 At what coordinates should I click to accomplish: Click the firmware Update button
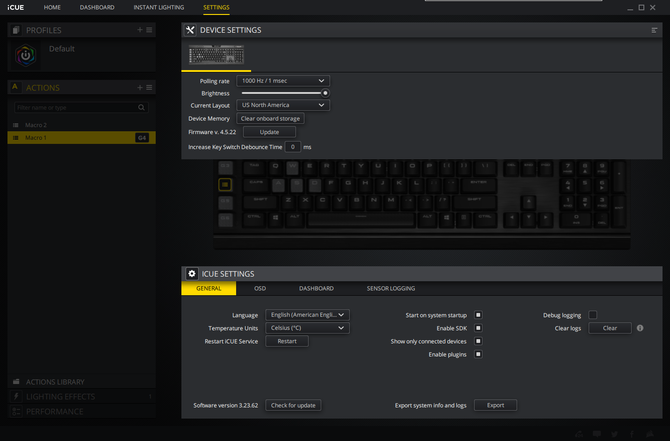point(269,132)
